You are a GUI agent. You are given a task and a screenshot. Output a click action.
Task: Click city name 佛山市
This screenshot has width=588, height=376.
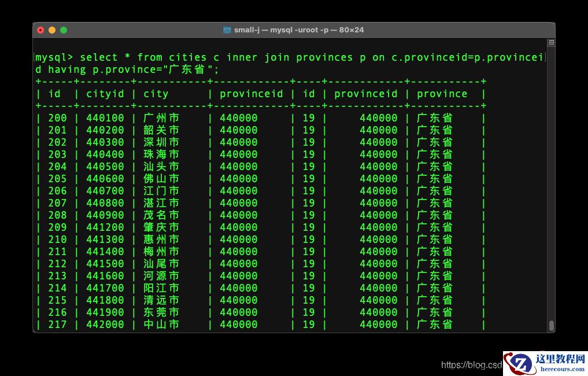161,179
